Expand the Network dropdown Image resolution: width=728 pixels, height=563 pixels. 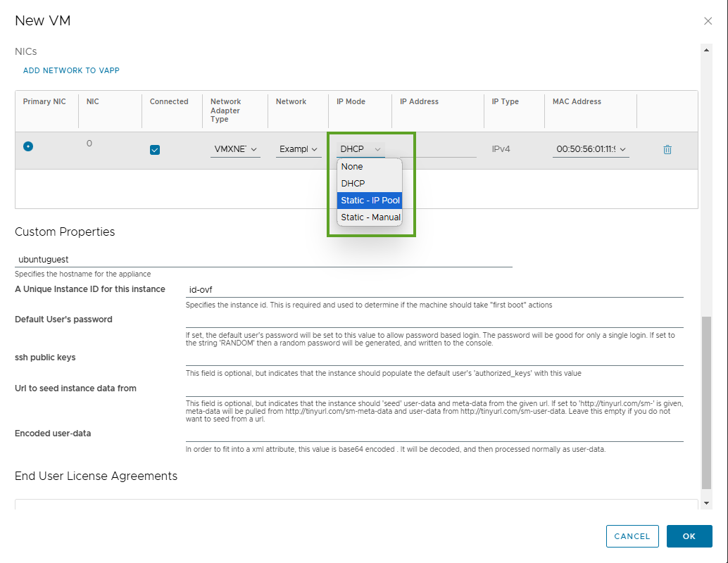pos(298,149)
